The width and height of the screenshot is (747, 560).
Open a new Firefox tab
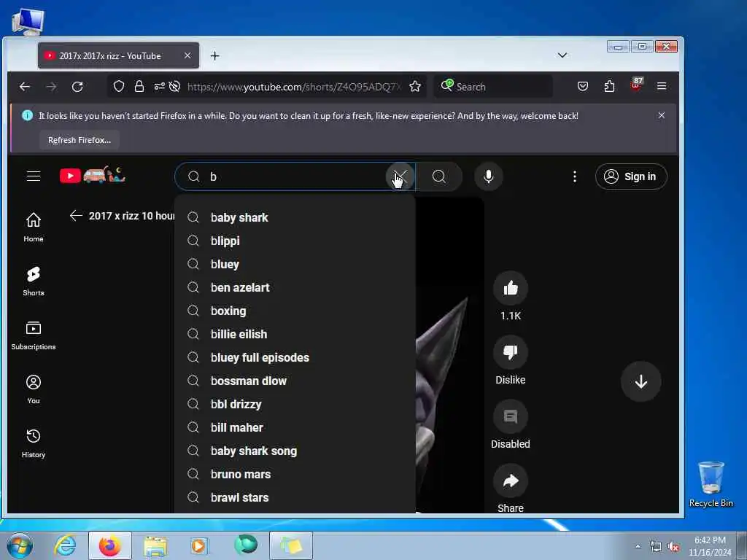point(215,55)
